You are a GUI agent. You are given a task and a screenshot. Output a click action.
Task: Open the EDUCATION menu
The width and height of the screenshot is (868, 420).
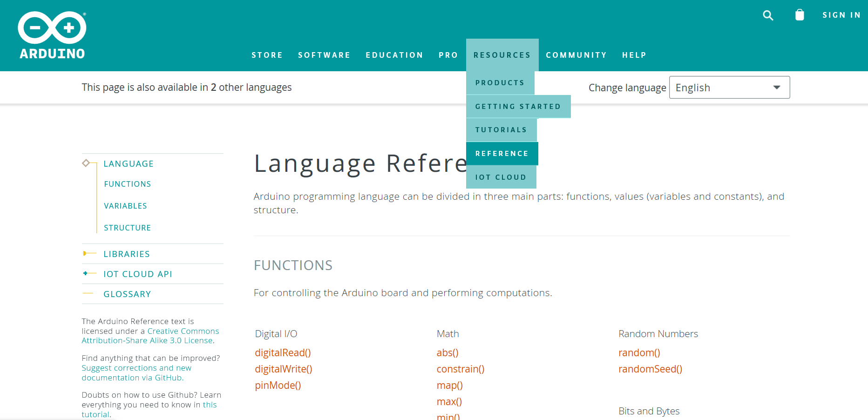click(x=394, y=55)
